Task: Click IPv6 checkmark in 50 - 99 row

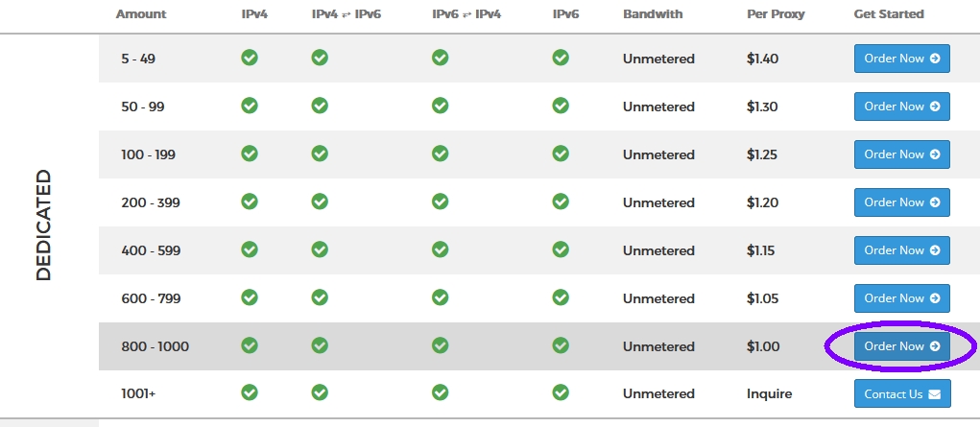Action: [x=561, y=106]
